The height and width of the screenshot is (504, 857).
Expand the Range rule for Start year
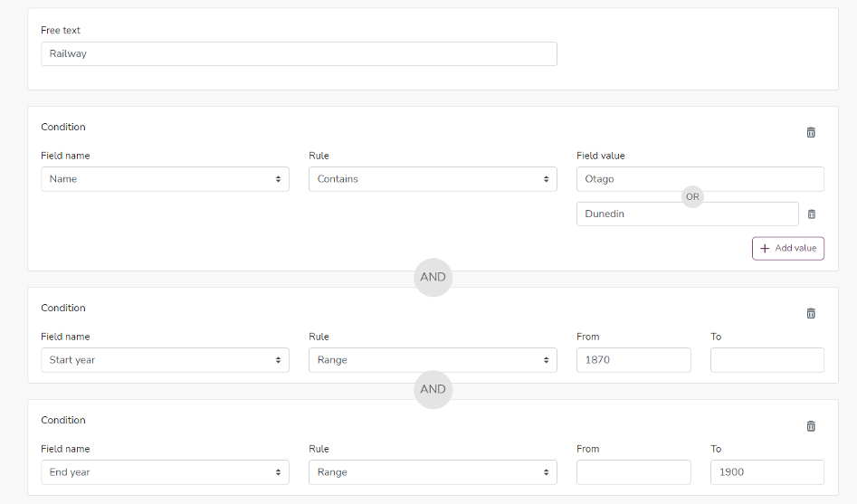(433, 360)
